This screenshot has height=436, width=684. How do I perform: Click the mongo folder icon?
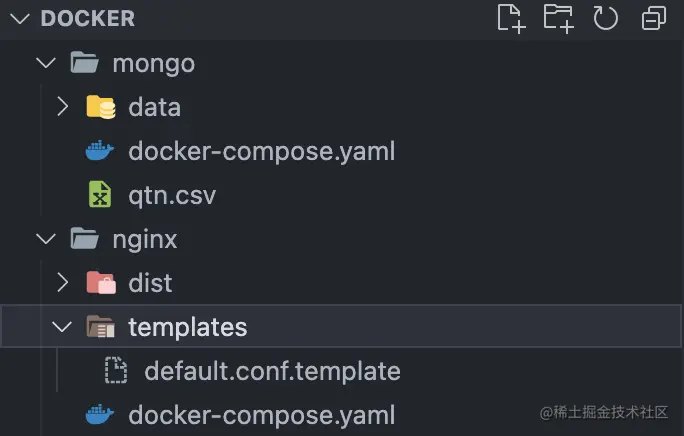tap(84, 63)
